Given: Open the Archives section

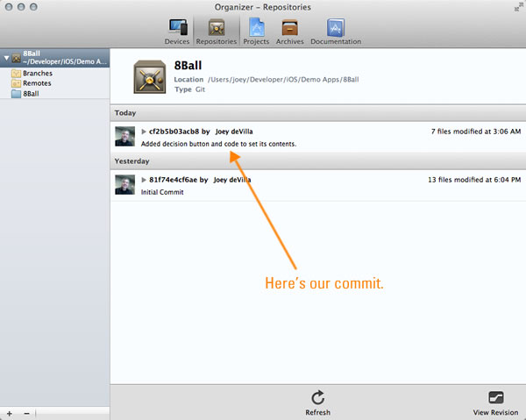Looking at the screenshot, I should pyautogui.click(x=290, y=32).
